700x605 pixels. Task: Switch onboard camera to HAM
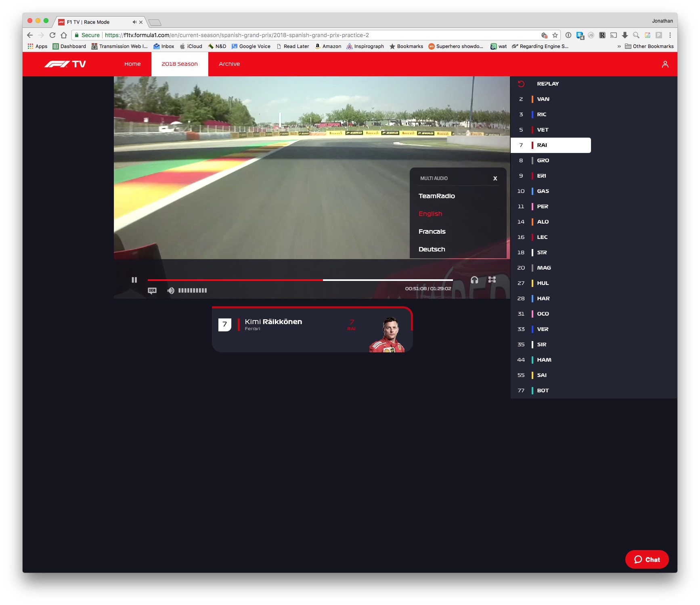click(x=544, y=360)
